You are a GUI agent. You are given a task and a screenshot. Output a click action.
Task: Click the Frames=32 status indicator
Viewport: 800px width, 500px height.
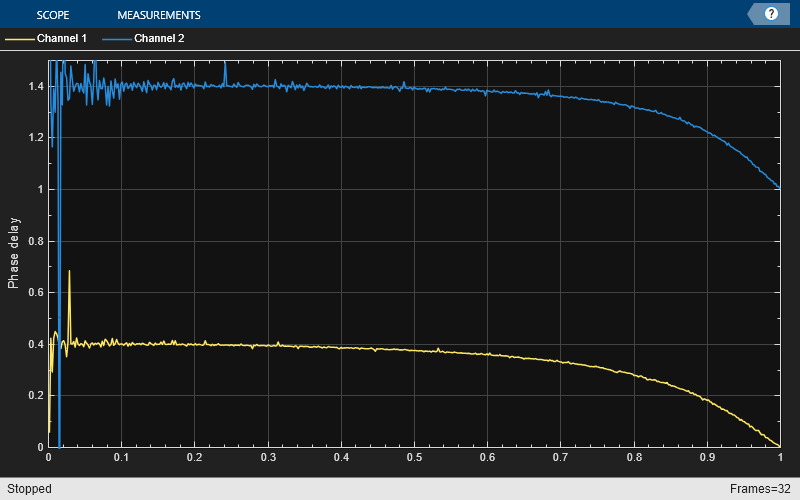(760, 489)
